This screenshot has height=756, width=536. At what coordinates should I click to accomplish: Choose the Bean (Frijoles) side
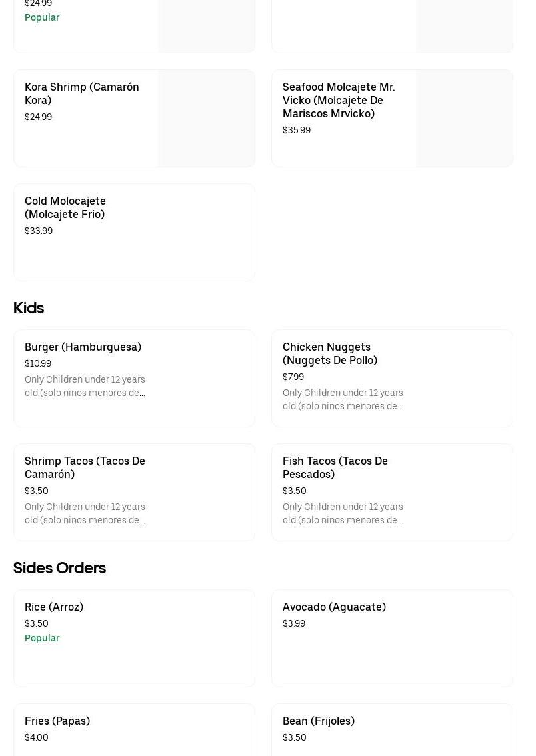pyautogui.click(x=319, y=721)
